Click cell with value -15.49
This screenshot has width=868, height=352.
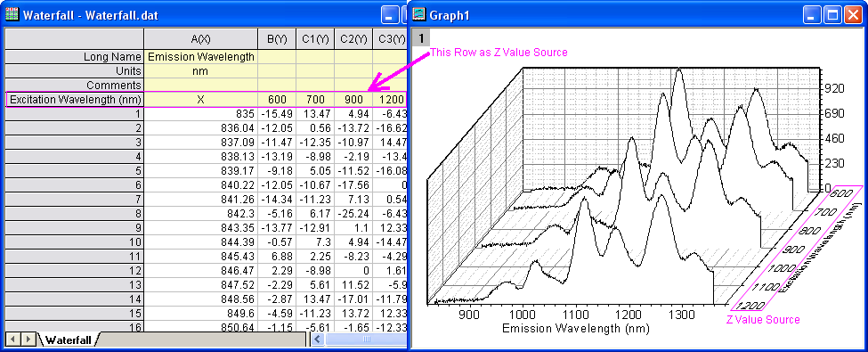(x=277, y=114)
